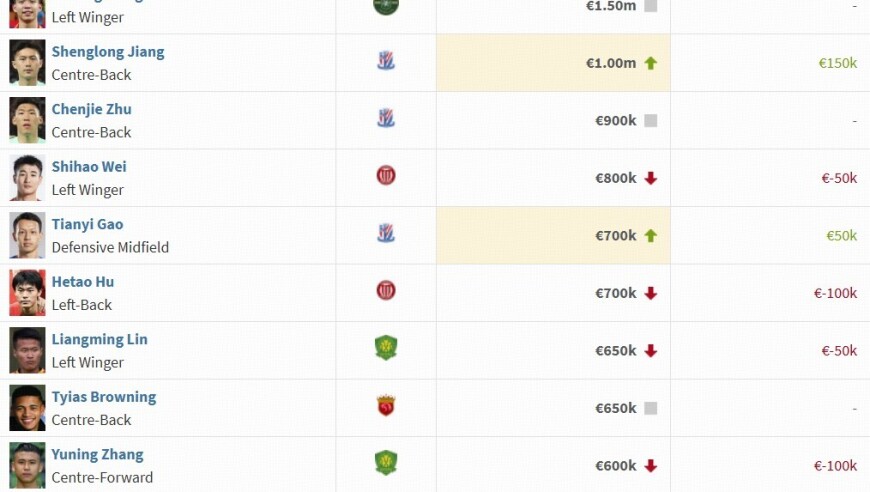Click red club crest beside Shihao Wei
This screenshot has height=492, width=870.
386,176
